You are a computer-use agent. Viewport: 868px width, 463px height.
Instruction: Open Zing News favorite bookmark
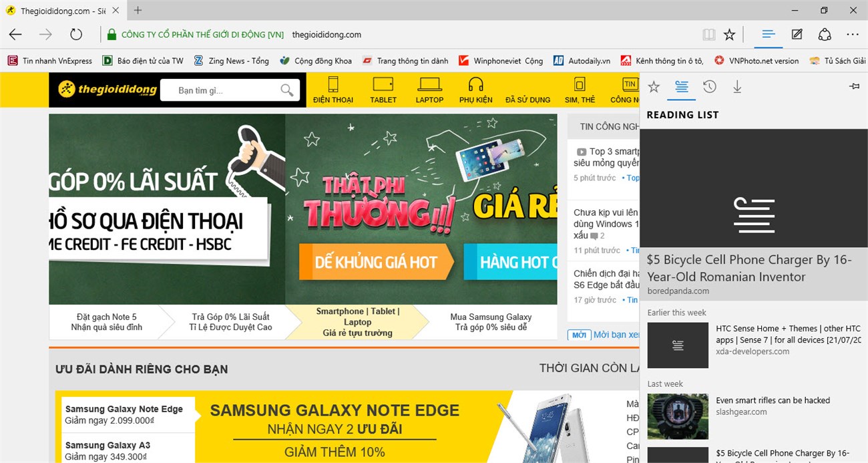[231, 61]
